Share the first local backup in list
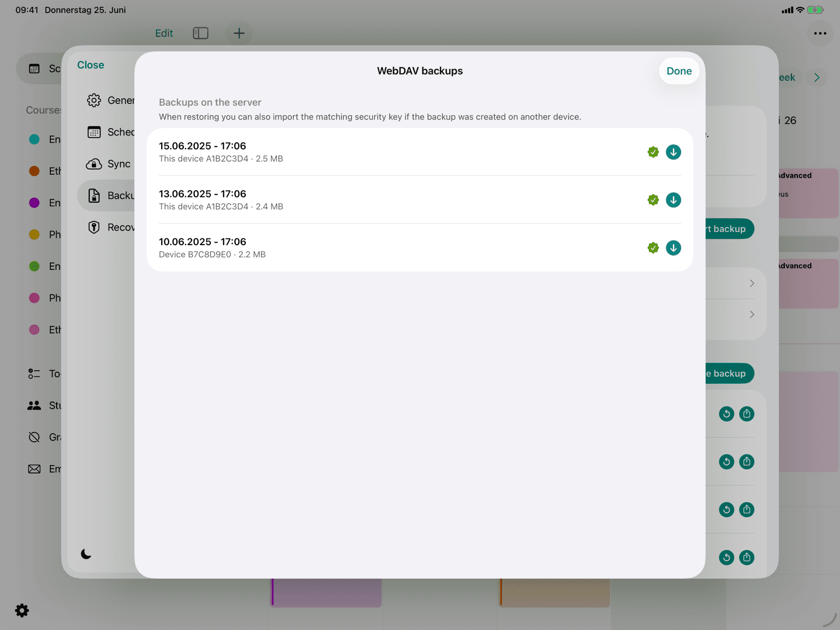This screenshot has width=840, height=630. [x=747, y=414]
